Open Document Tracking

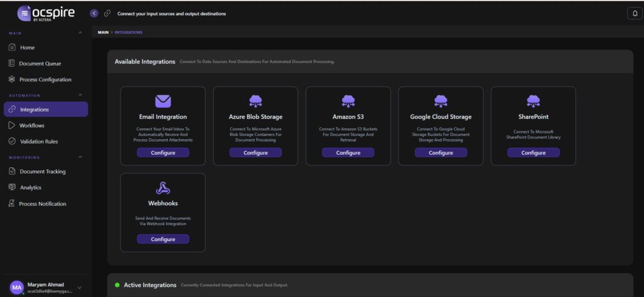pos(46,171)
